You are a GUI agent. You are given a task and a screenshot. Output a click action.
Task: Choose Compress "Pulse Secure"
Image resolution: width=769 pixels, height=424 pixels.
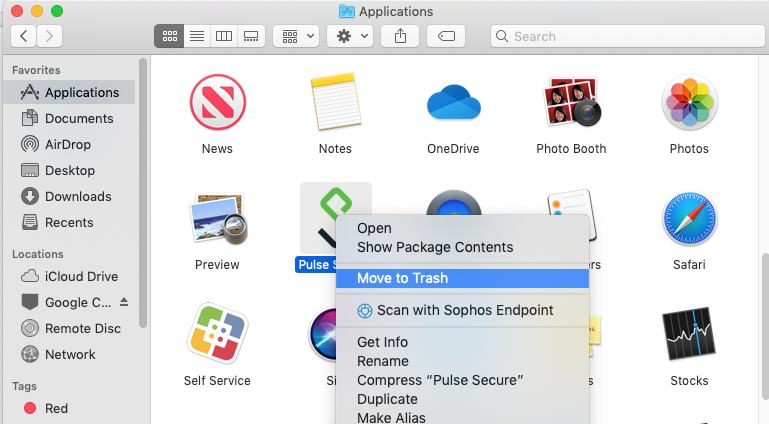(462, 380)
